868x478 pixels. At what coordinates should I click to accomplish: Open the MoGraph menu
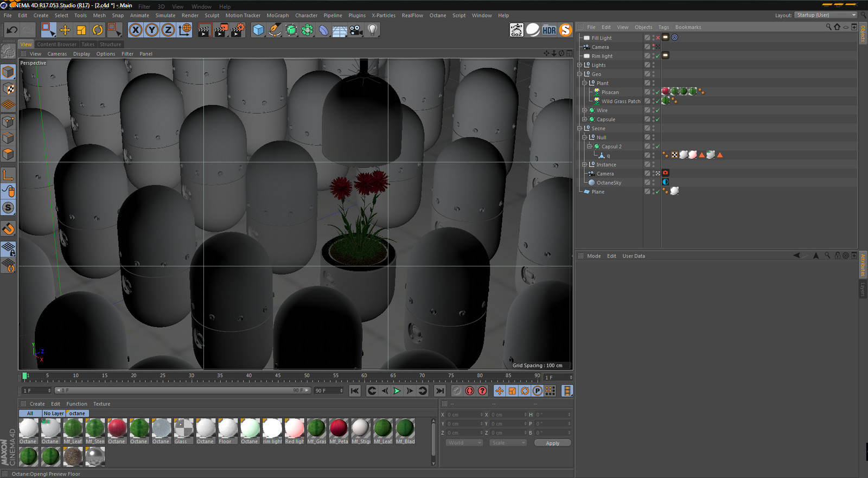point(278,15)
